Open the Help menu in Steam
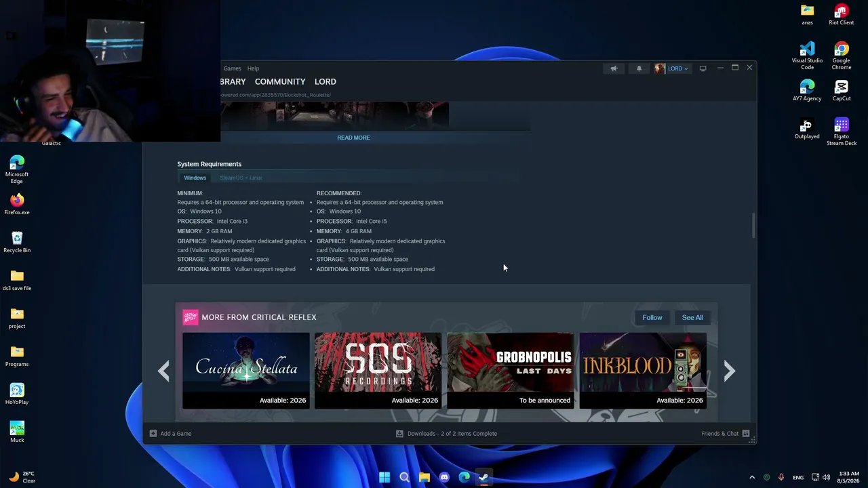 click(x=253, y=68)
